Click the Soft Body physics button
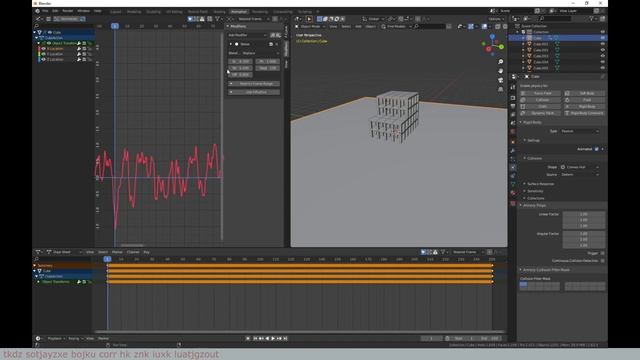This screenshot has height=360, width=640. 584,93
